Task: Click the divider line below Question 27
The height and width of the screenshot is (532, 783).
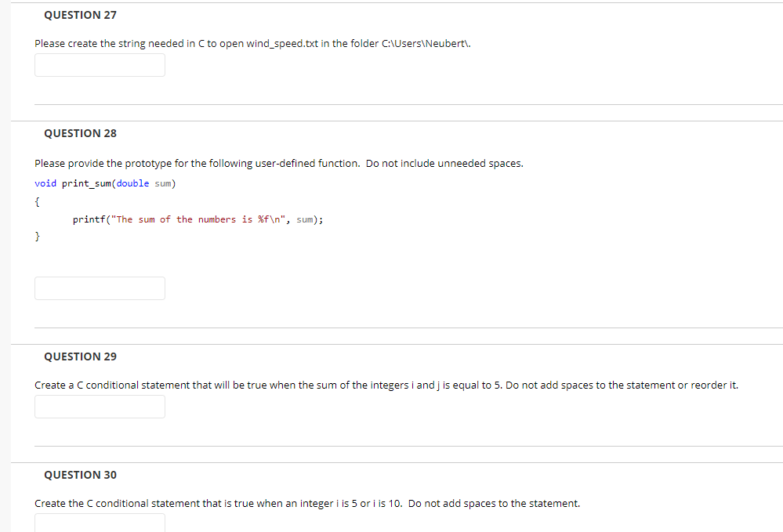Action: pos(408,103)
